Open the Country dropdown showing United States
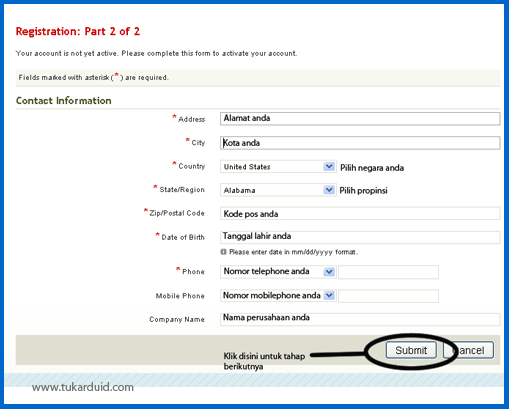 tap(278, 167)
